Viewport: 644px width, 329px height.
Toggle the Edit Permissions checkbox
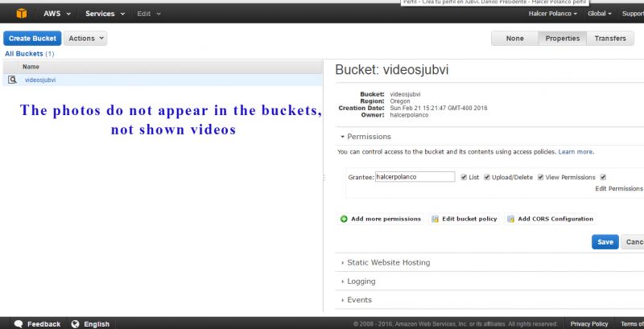click(x=603, y=177)
